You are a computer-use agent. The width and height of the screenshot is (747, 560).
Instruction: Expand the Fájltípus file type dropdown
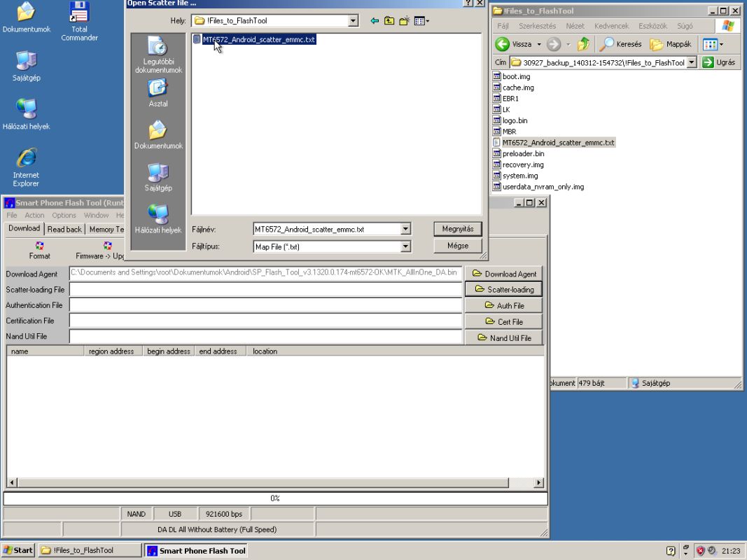click(x=405, y=246)
